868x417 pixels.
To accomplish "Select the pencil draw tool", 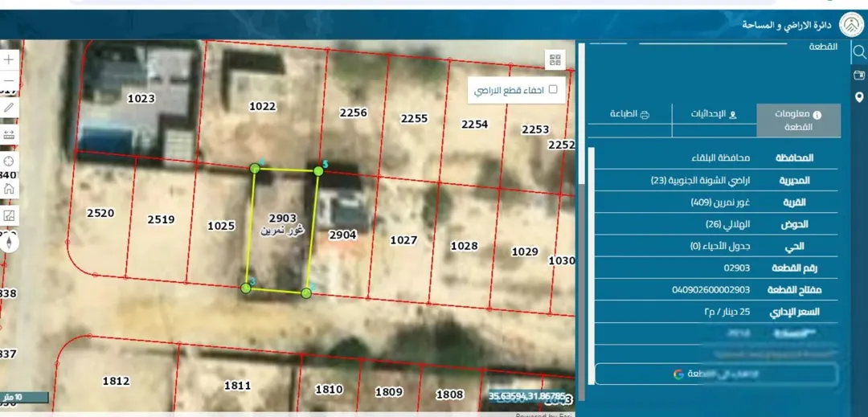I will 9,108.
